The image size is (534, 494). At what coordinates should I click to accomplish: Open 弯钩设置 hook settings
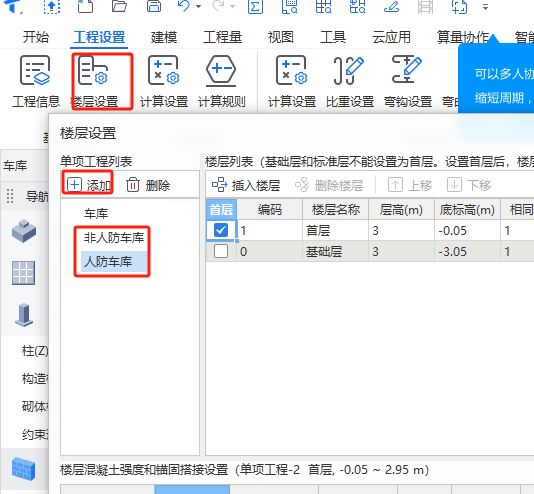tap(408, 82)
